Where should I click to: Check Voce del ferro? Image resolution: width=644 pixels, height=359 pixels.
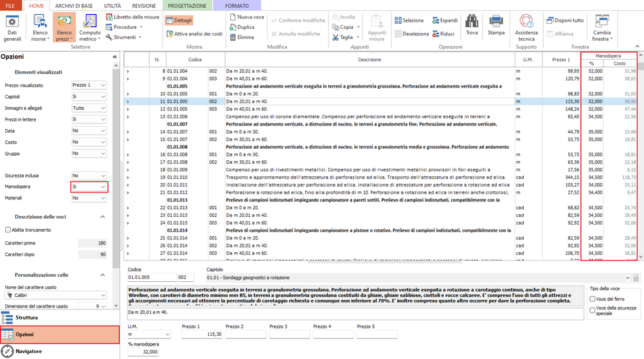592,299
